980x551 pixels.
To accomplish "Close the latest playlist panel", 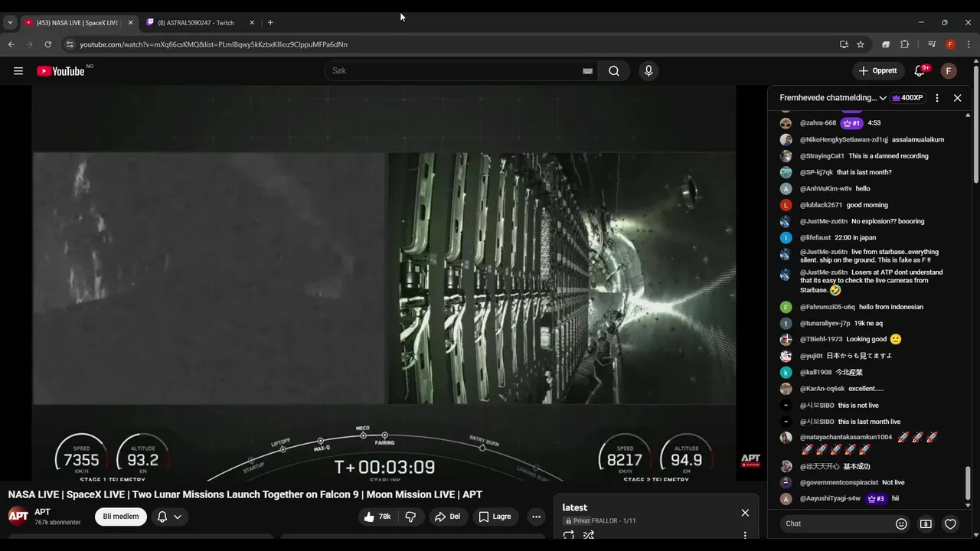I will [x=745, y=513].
